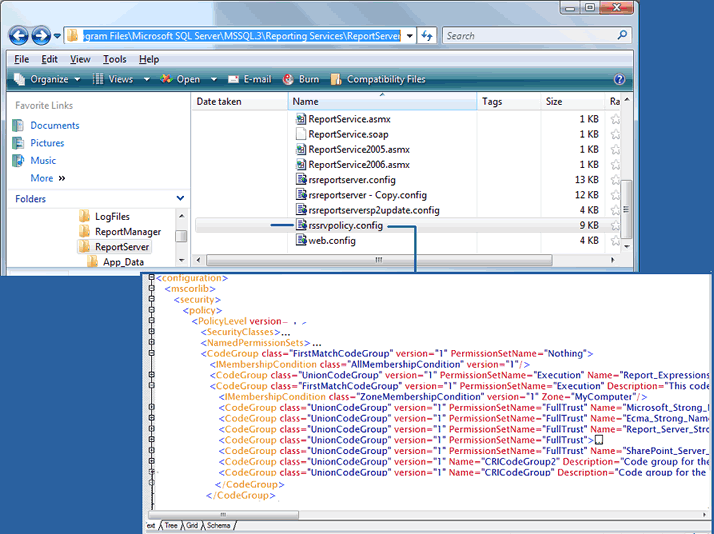The image size is (714, 534).
Task: Collapse the configuration XML node
Action: tap(152, 278)
